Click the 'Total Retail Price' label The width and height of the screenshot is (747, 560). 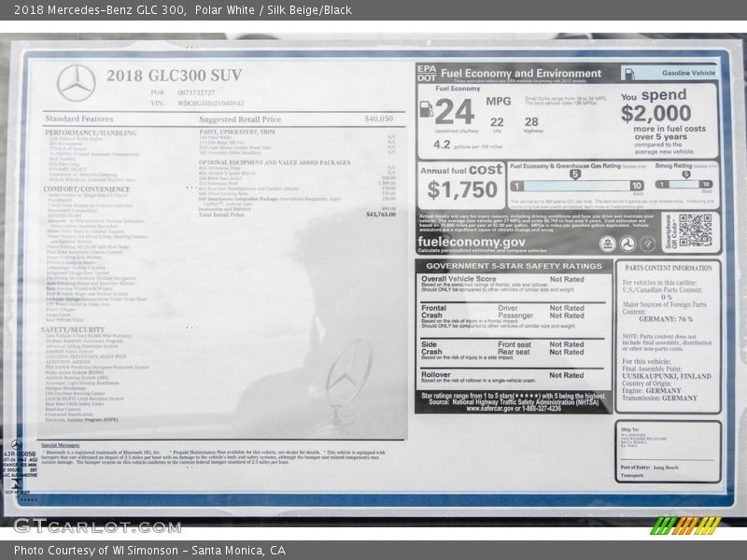pyautogui.click(x=221, y=215)
